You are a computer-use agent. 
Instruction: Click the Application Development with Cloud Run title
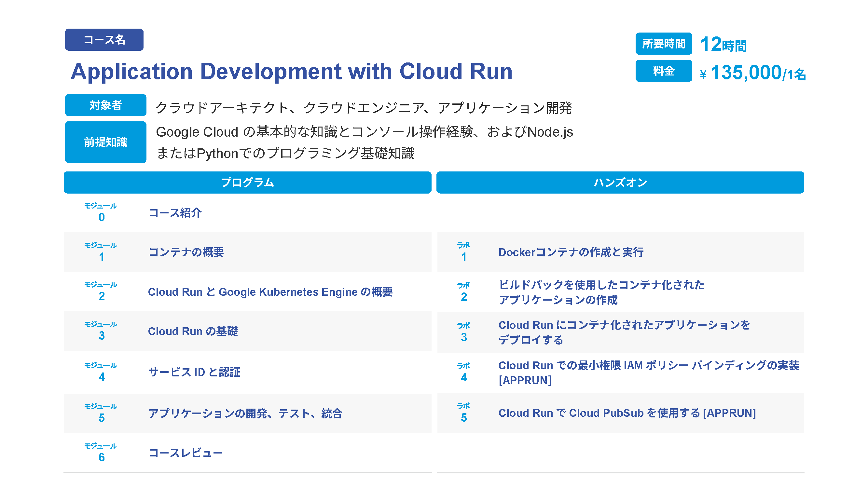(x=291, y=72)
